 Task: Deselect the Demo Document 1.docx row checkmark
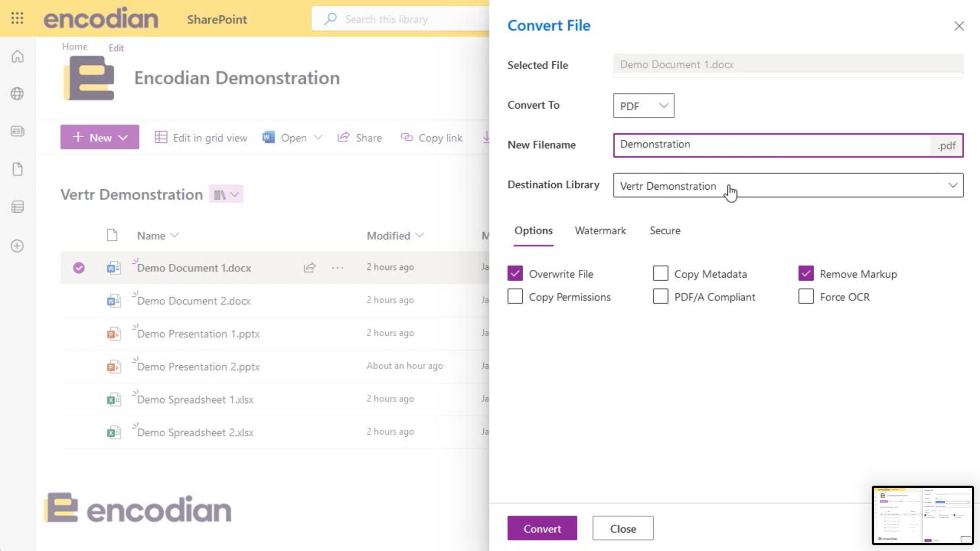coord(79,268)
